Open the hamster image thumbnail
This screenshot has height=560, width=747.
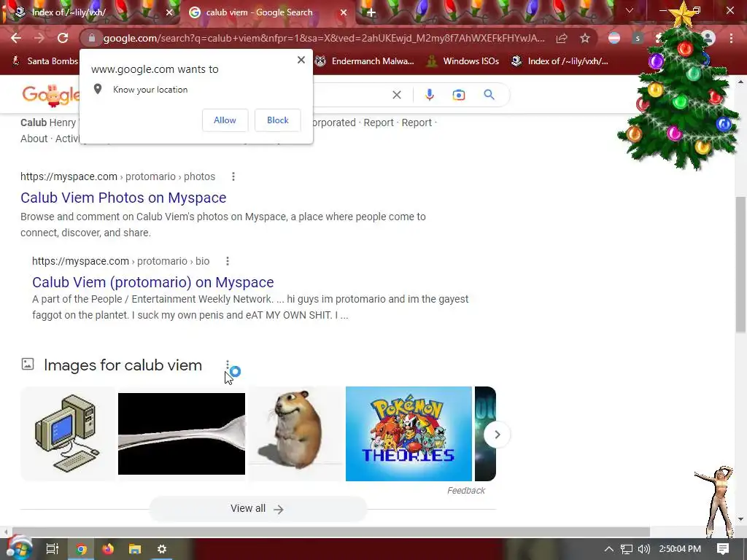point(296,434)
